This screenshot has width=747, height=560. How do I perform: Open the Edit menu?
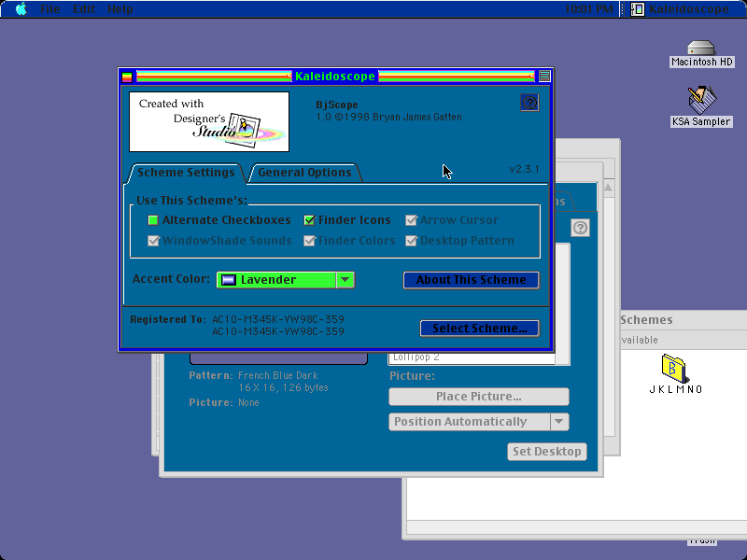pyautogui.click(x=84, y=9)
